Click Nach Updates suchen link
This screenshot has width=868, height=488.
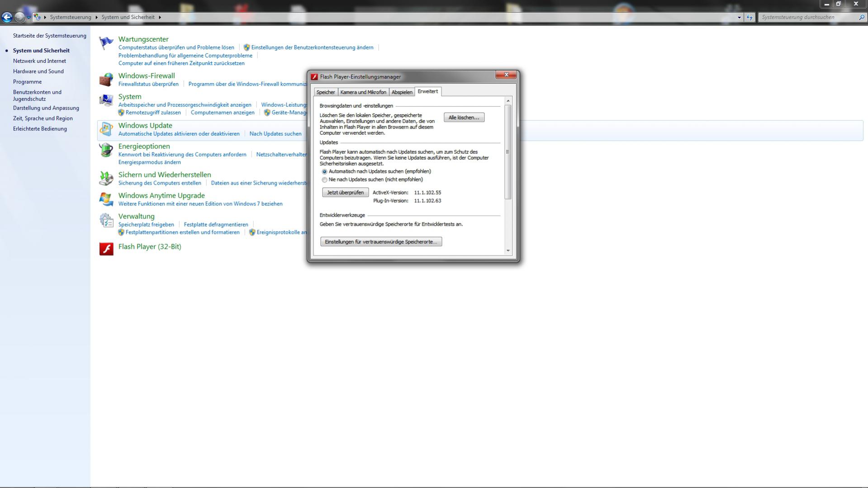point(275,134)
